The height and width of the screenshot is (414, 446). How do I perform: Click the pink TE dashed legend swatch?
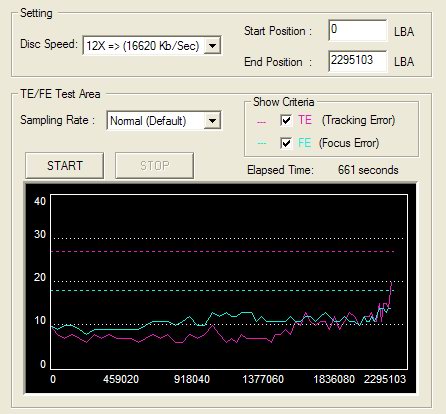[262, 122]
